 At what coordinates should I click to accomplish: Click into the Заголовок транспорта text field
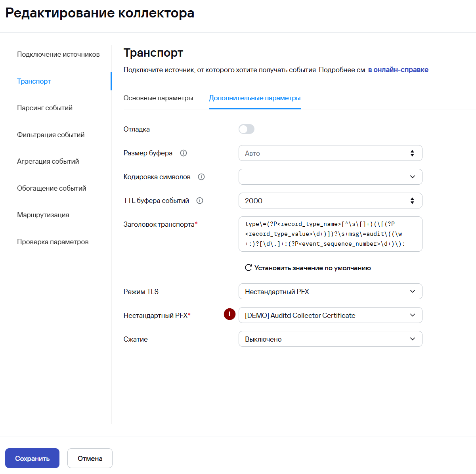(x=330, y=234)
